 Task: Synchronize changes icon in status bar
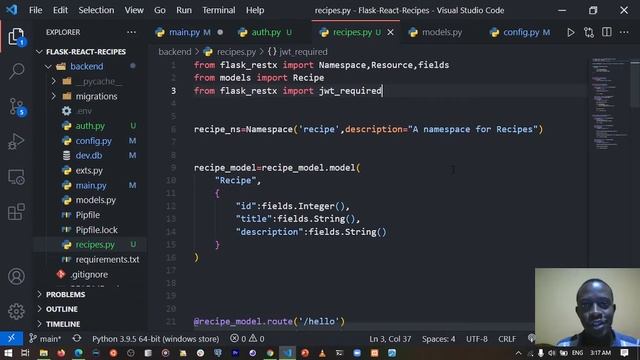coord(77,339)
